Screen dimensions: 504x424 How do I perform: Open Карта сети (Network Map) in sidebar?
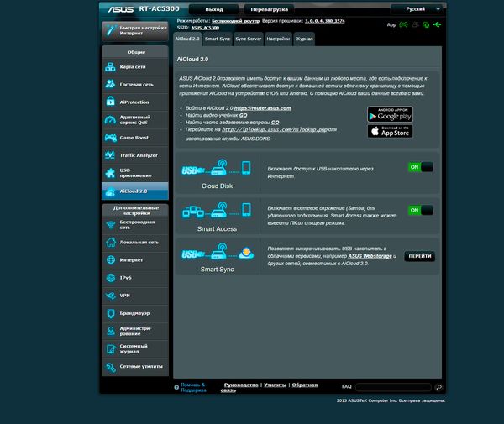click(x=134, y=66)
